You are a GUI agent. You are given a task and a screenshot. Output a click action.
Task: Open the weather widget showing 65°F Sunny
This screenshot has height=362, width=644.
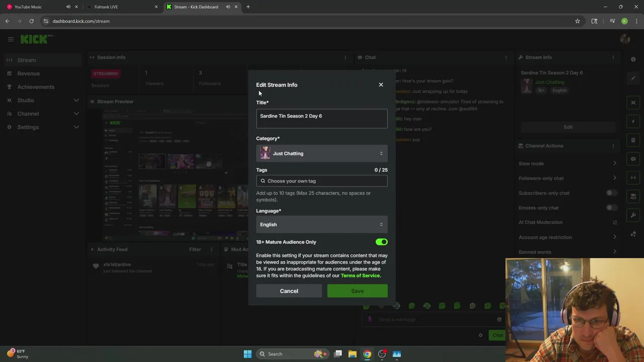[18, 354]
